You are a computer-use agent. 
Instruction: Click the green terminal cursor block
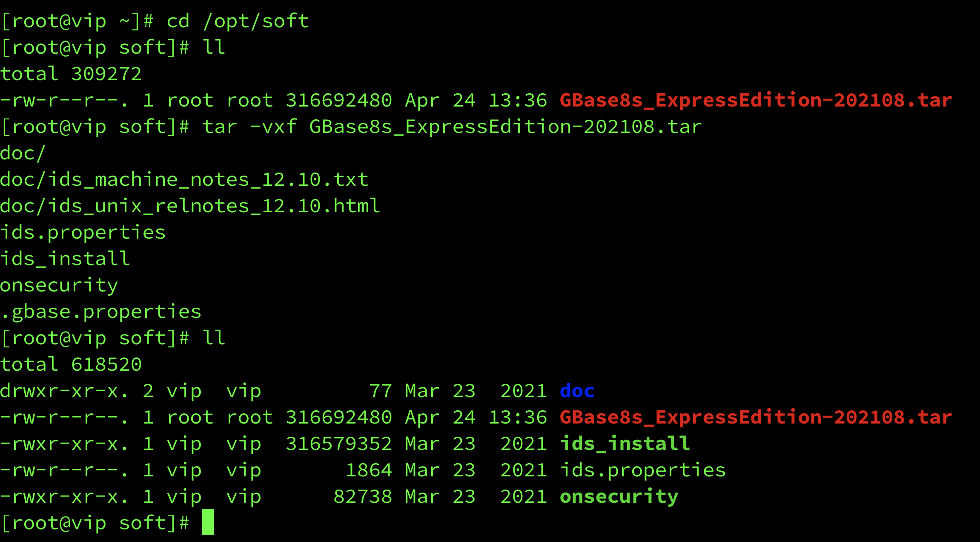(x=208, y=522)
